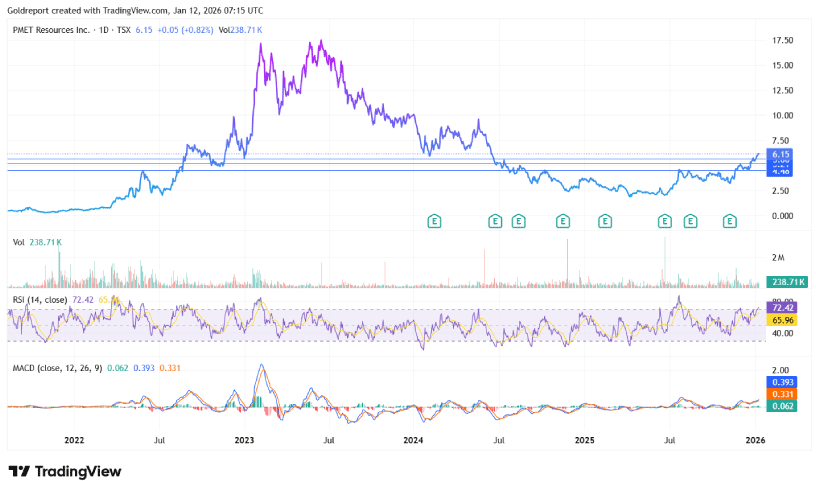
Task: Click 2023 on the time axis
Action: pyautogui.click(x=244, y=440)
